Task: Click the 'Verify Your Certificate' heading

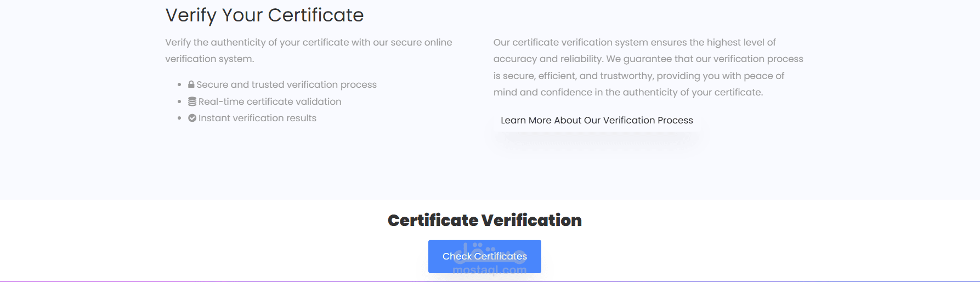Action: 264,15
